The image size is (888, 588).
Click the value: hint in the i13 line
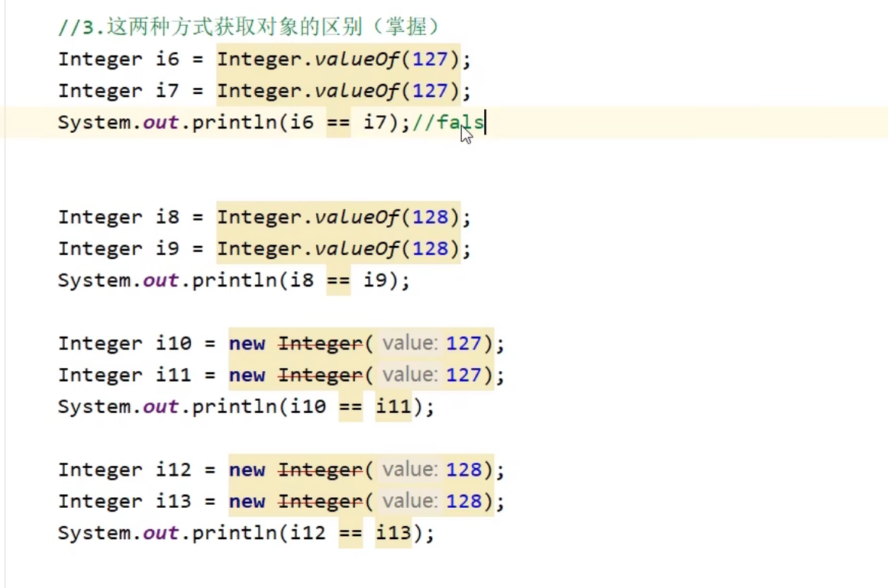point(409,502)
